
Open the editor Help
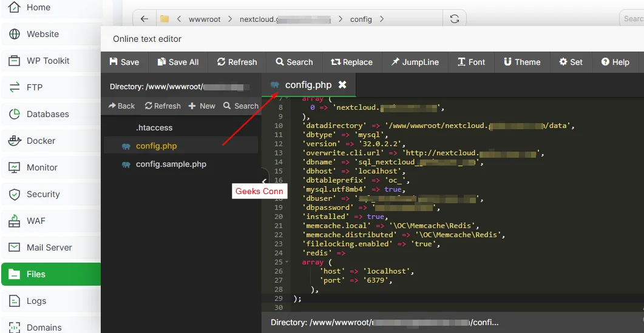click(615, 62)
